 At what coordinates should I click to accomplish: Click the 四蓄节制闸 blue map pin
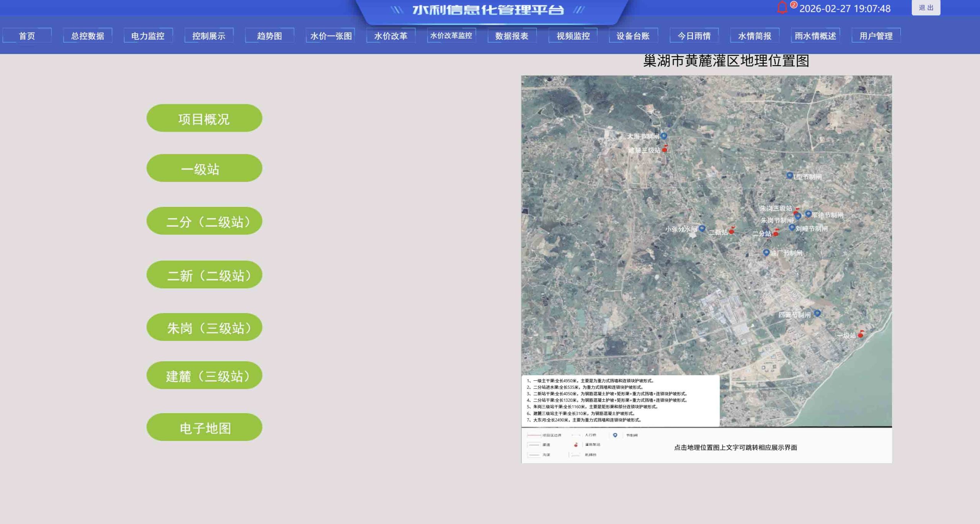coord(817,313)
